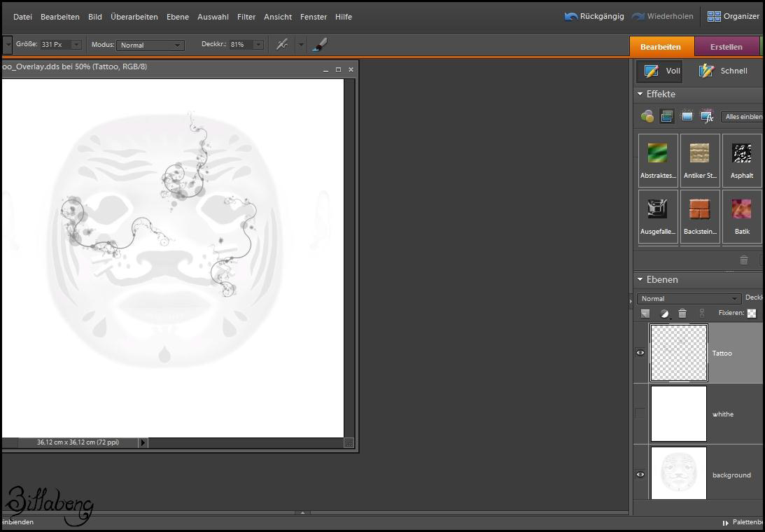Delete layer using Ebenen trash icon
The image size is (765, 532).
tap(682, 314)
